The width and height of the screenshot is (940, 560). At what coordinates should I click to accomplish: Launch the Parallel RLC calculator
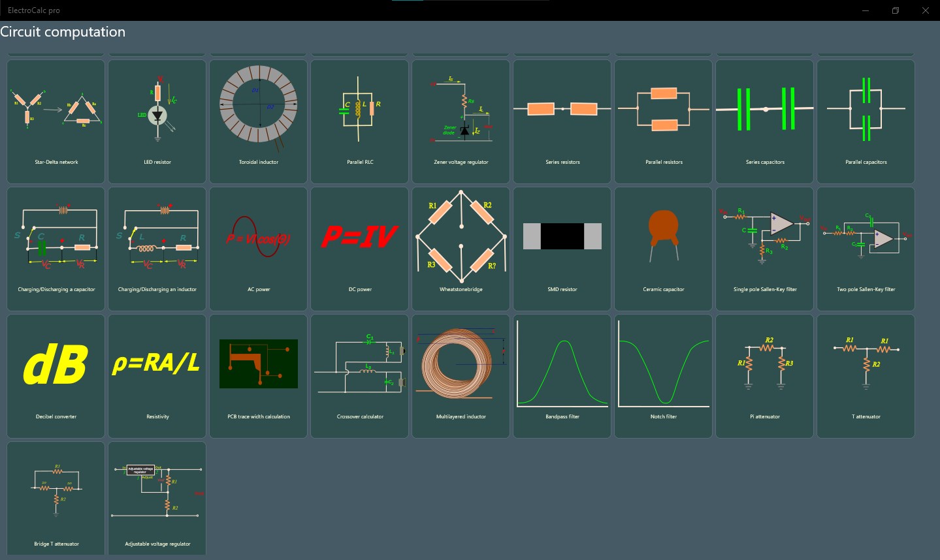coord(359,121)
